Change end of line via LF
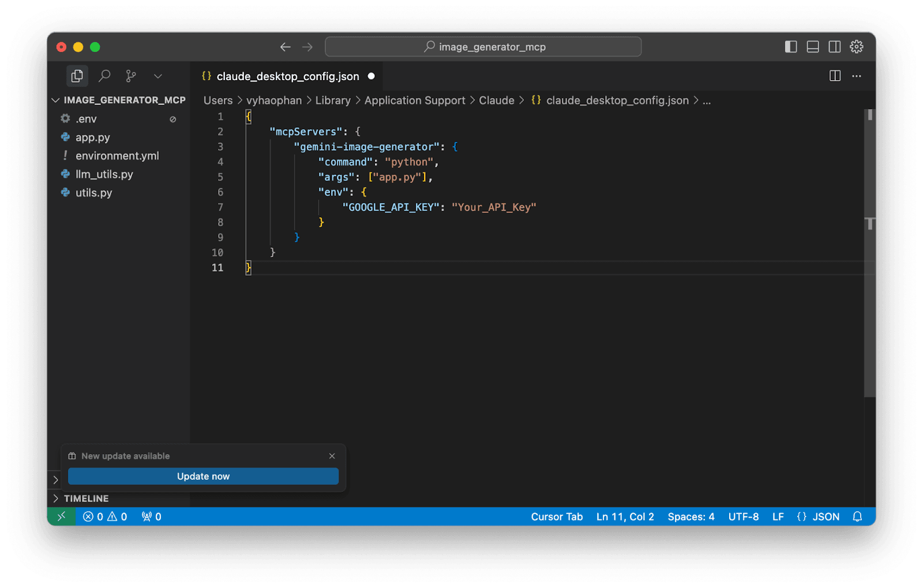The width and height of the screenshot is (923, 588). click(778, 517)
